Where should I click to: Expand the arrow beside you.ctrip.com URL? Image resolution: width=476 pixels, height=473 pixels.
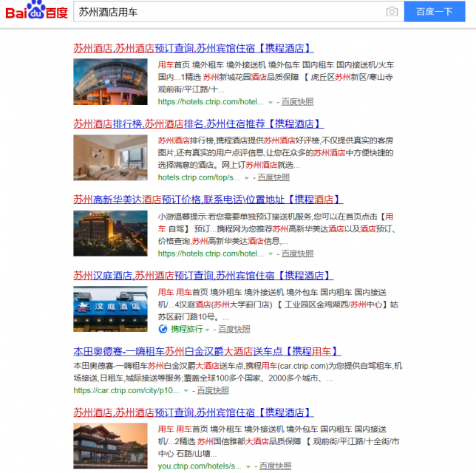(x=248, y=467)
